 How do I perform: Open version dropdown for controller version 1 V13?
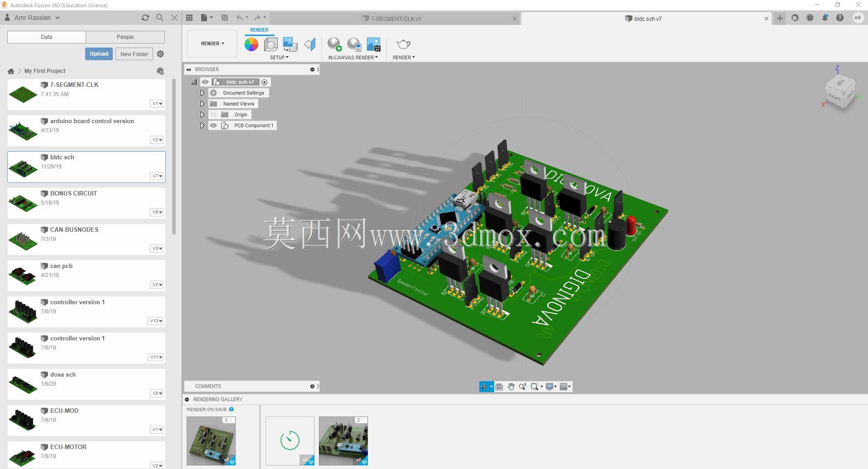[155, 321]
